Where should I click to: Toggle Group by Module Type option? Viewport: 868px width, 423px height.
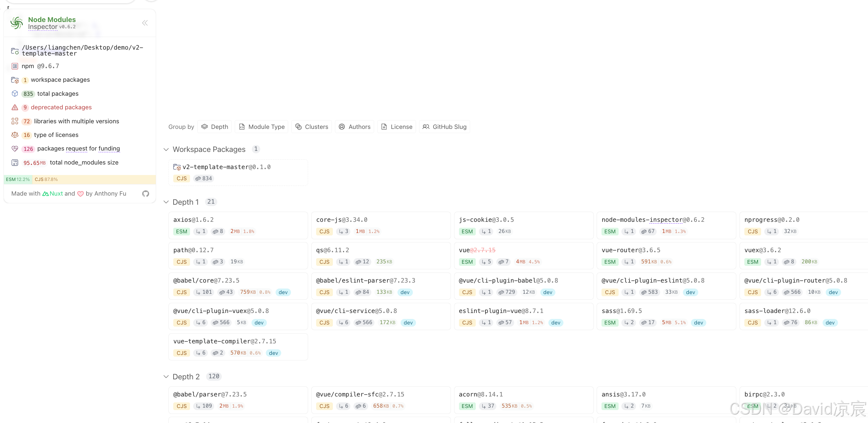(262, 127)
